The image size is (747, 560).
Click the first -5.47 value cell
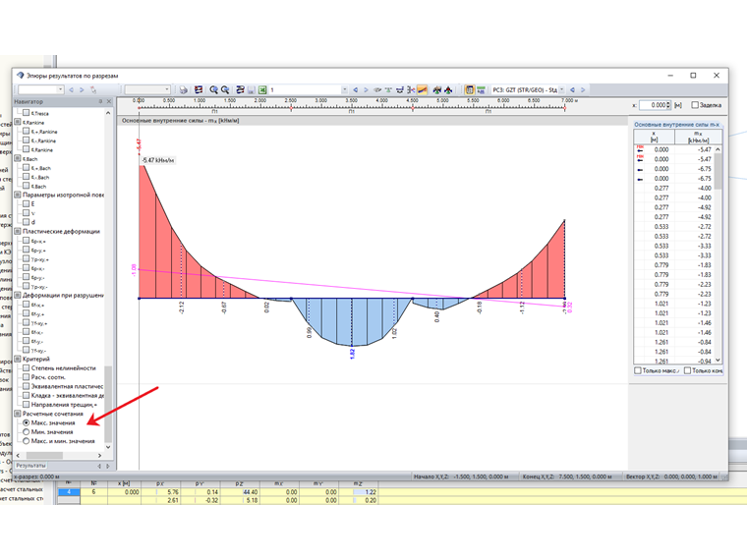click(694, 149)
